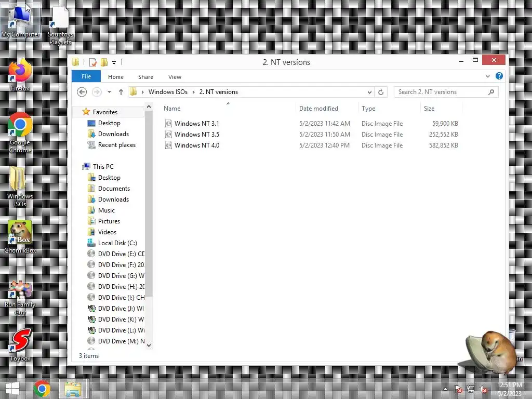Open the Run Family Guy desktop shortcut
Screen dimensions: 532x399
(x=20, y=299)
